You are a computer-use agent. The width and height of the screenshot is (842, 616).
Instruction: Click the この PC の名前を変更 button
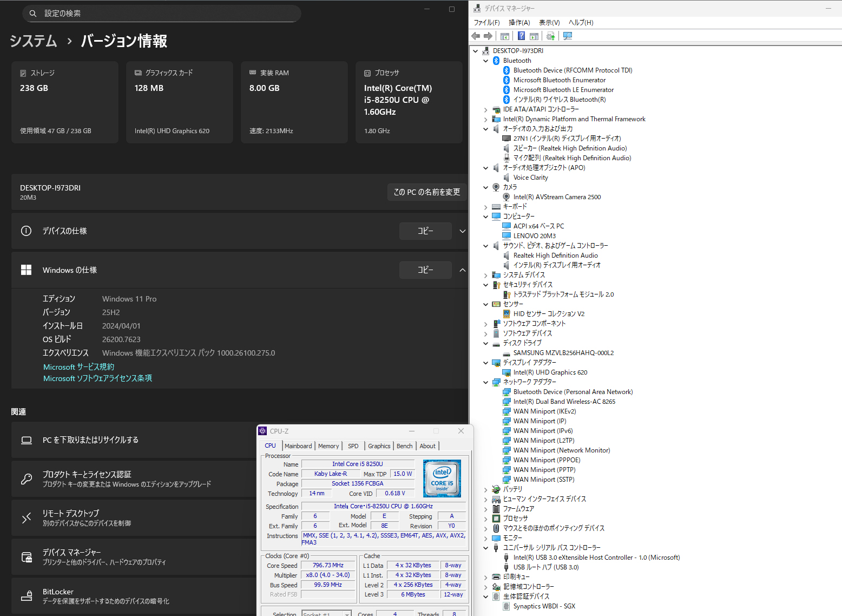(426, 192)
